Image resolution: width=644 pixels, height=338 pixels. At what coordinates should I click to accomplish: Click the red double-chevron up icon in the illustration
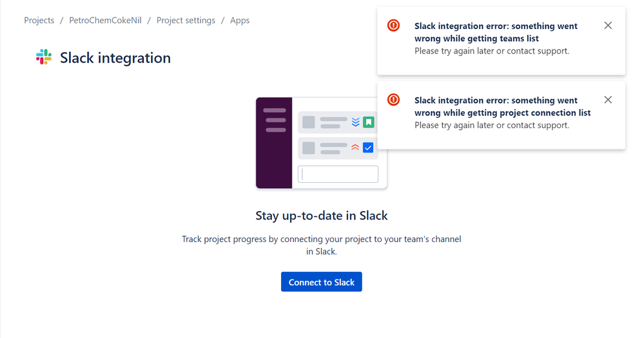pyautogui.click(x=355, y=147)
